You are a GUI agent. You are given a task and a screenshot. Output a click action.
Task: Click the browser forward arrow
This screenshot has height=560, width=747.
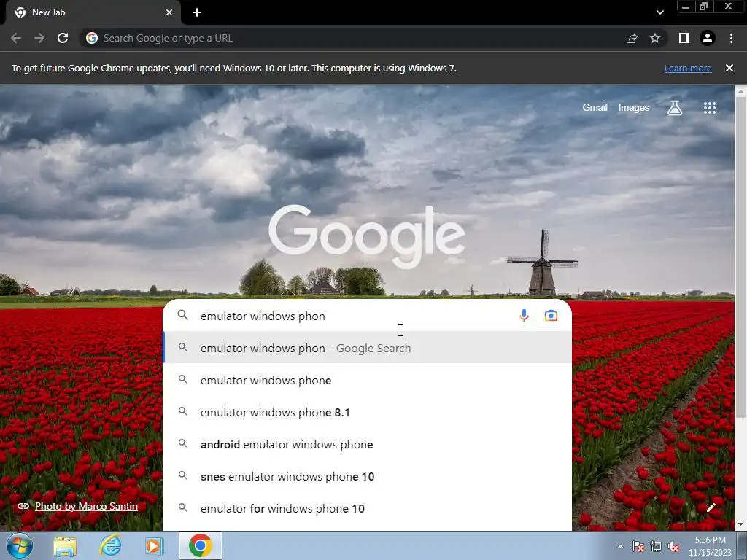[39, 38]
